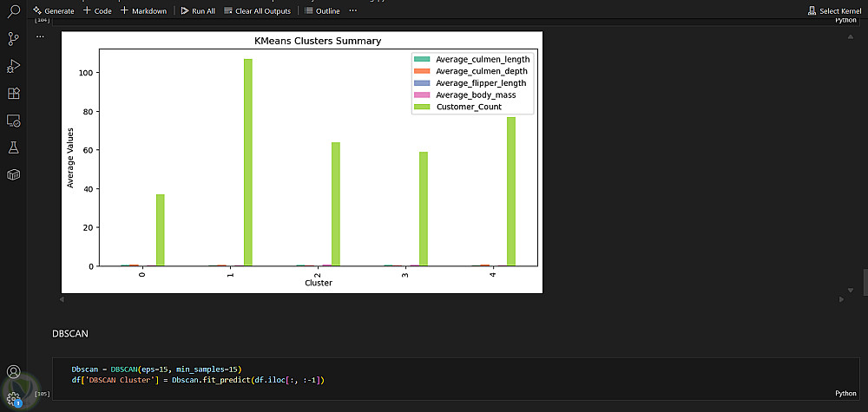Click the output scroll up arrow

point(851,36)
